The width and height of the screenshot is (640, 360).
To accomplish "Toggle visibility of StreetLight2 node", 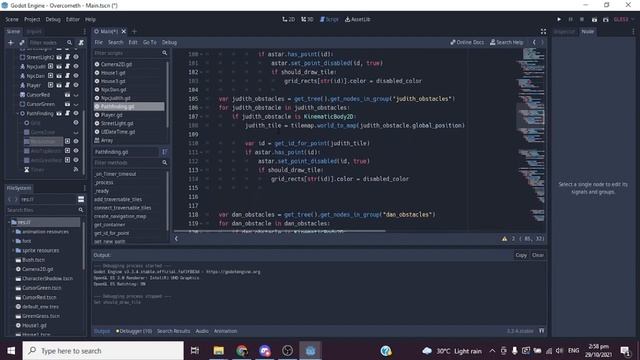I will (x=76, y=57).
